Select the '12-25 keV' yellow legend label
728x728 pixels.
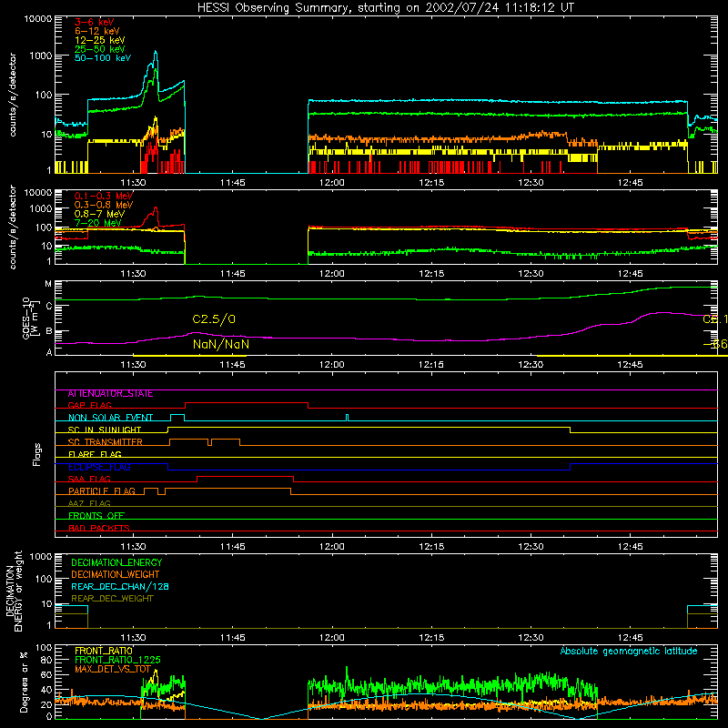coord(99,40)
